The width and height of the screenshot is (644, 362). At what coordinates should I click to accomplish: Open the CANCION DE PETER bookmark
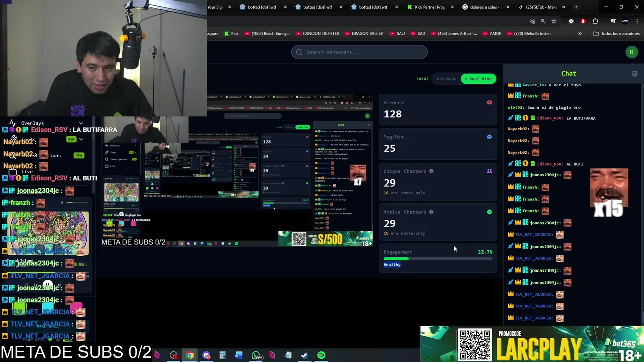point(316,34)
